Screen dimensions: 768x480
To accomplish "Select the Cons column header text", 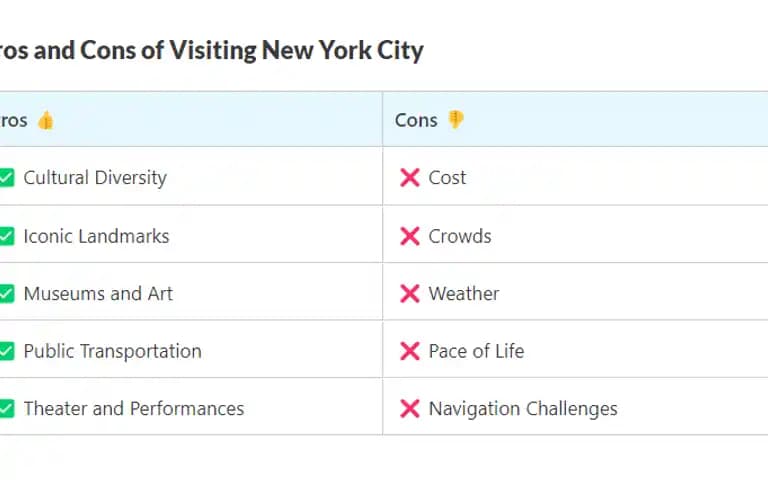I will click(x=416, y=120).
